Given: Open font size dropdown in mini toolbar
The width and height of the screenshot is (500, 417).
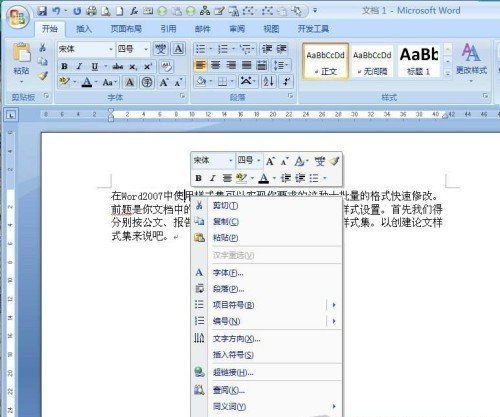Looking at the screenshot, I should point(259,161).
